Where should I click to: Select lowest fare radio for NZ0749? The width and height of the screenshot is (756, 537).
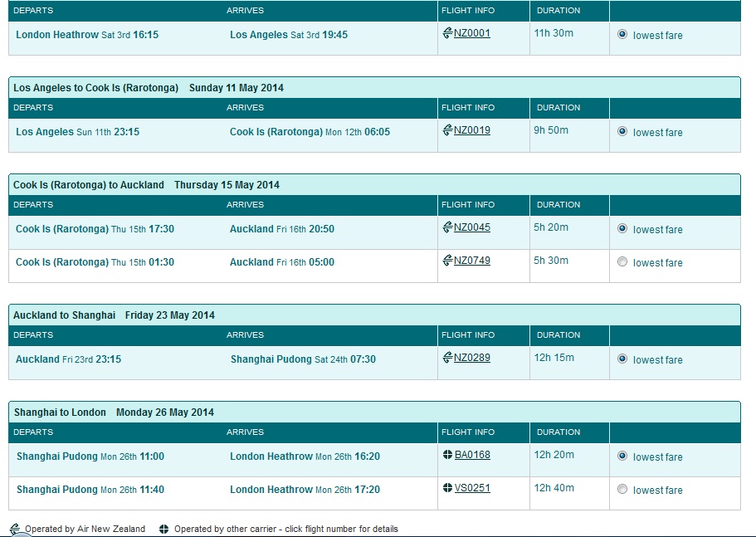[x=622, y=261]
